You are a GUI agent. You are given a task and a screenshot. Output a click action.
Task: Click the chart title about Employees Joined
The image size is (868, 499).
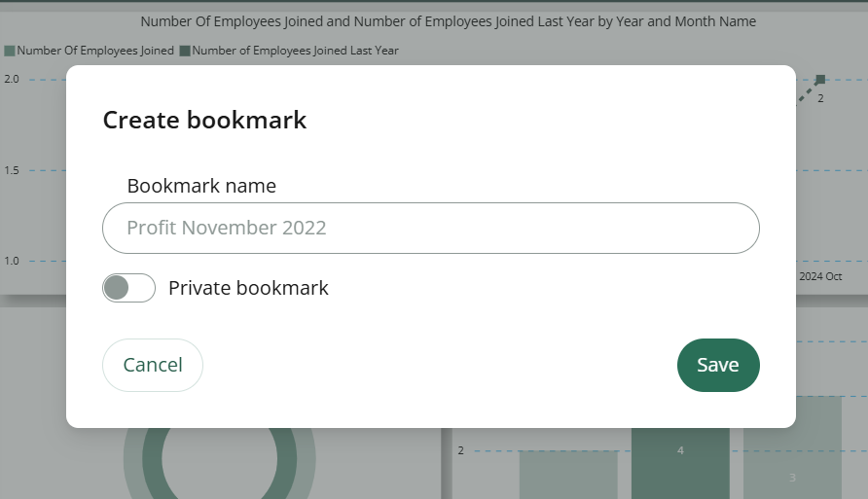(448, 21)
